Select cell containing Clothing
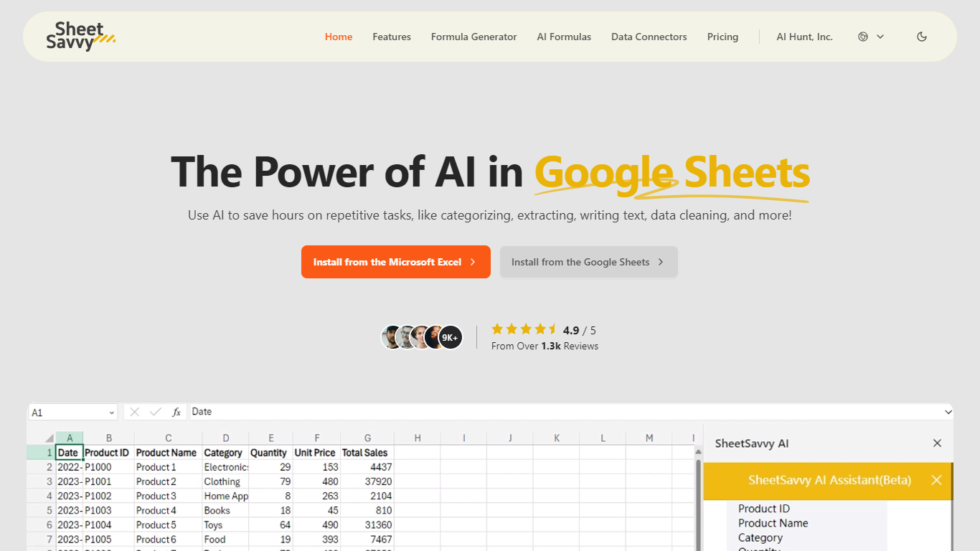Screen dimensions: 980x551 (225, 481)
